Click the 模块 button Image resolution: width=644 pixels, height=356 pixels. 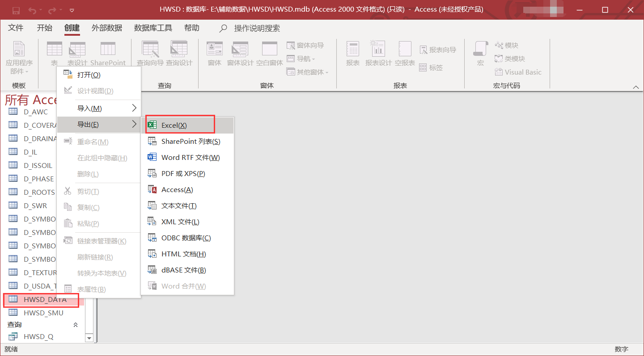pos(506,45)
